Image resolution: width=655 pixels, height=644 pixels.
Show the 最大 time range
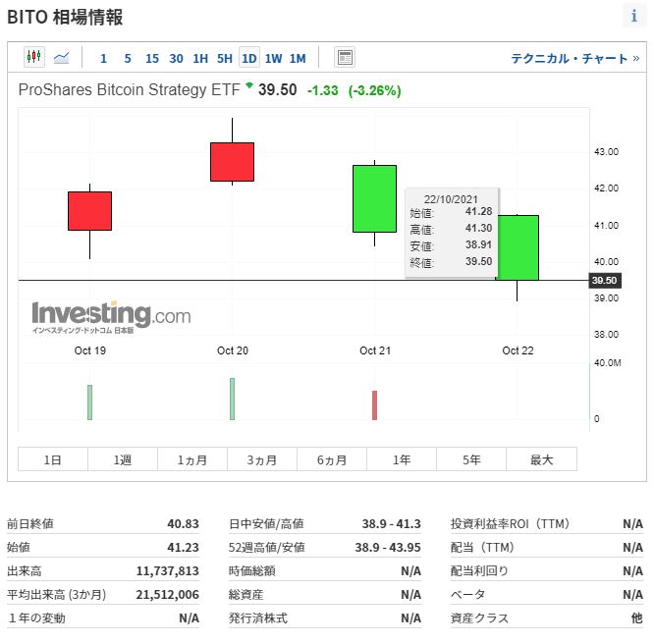(x=542, y=459)
